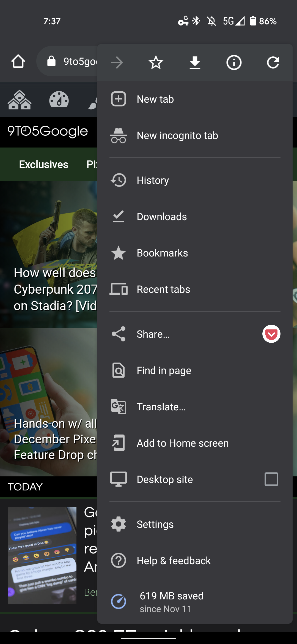Enable the Desktop site checkbox

click(x=271, y=479)
